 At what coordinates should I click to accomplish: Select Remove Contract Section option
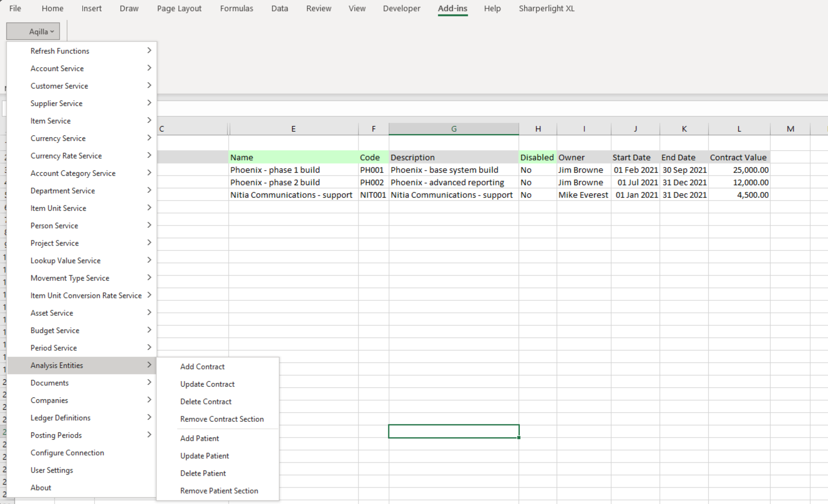click(x=222, y=419)
